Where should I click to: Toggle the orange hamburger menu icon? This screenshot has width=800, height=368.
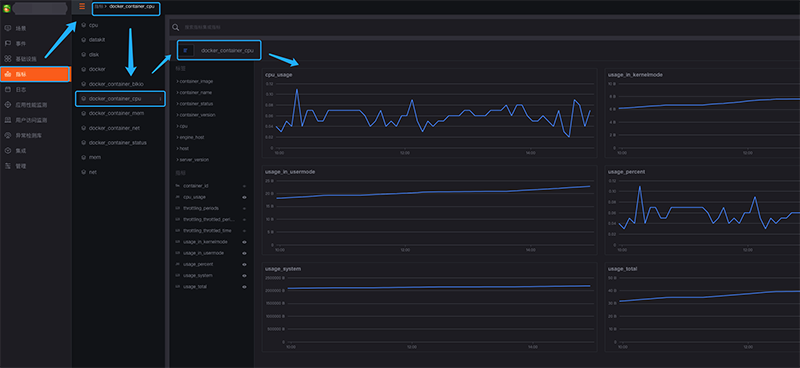(x=82, y=7)
